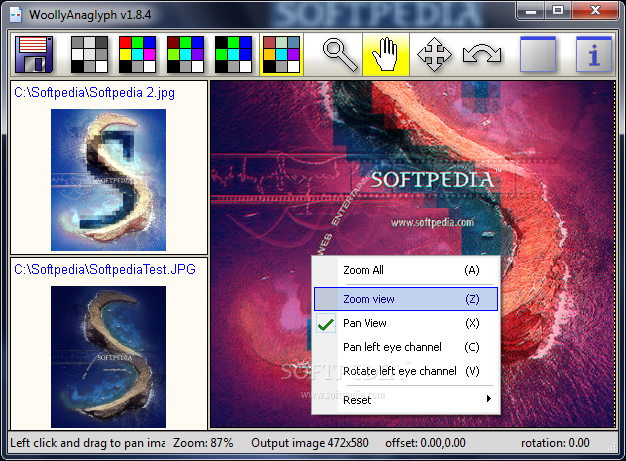Click Output image 472x580 status text
Image resolution: width=626 pixels, height=461 pixels.
(x=310, y=443)
